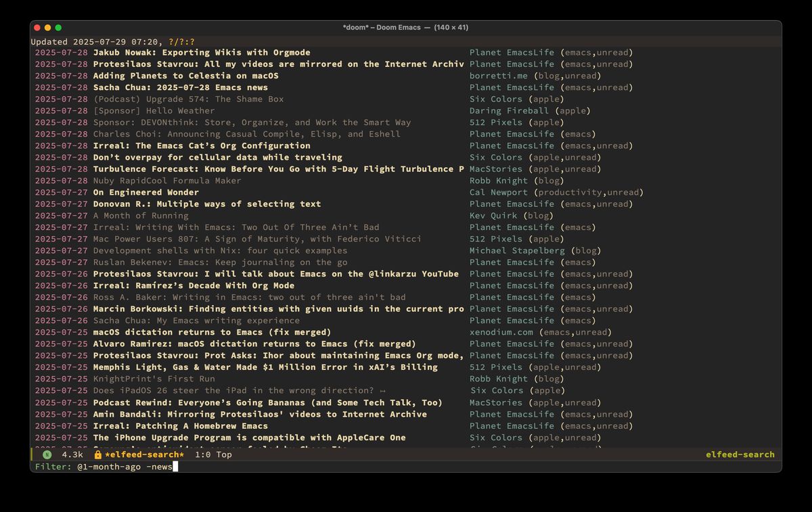
Task: Click the 4.3k buffer size indicator
Action: click(72, 455)
